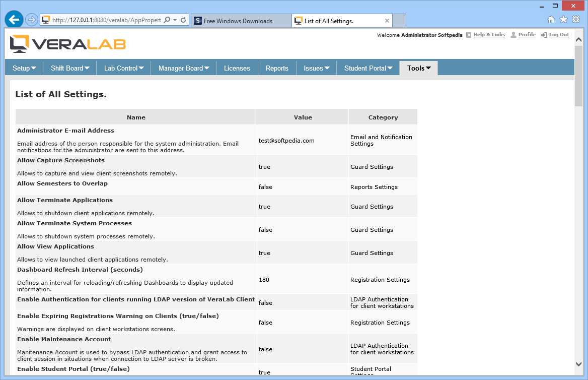Select the List of All Settings tab
Viewport: 588px width, 380px height.
point(342,21)
